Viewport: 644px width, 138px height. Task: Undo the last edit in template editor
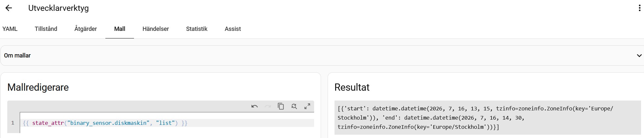[255, 106]
